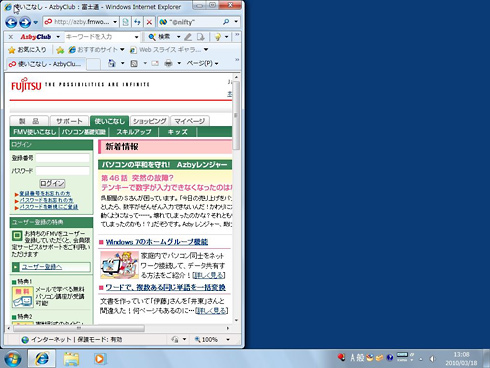490x368 pixels.
Task: Open Windows Explorer folder from taskbar
Action: click(x=71, y=359)
